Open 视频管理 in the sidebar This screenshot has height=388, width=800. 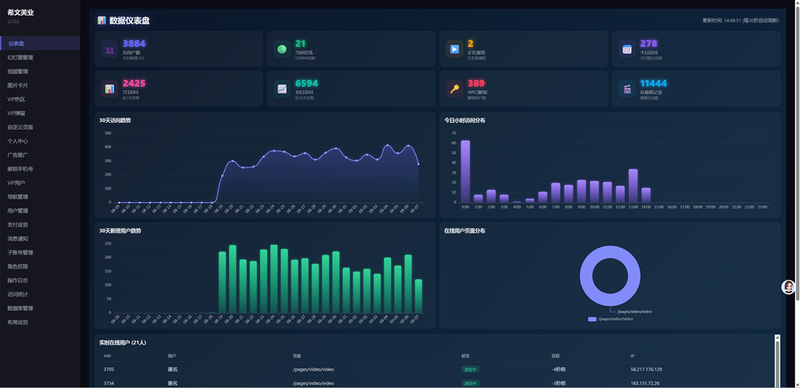18,71
